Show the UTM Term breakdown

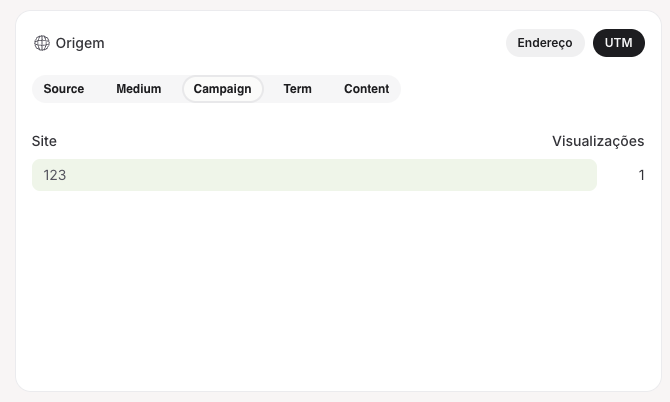coord(297,89)
